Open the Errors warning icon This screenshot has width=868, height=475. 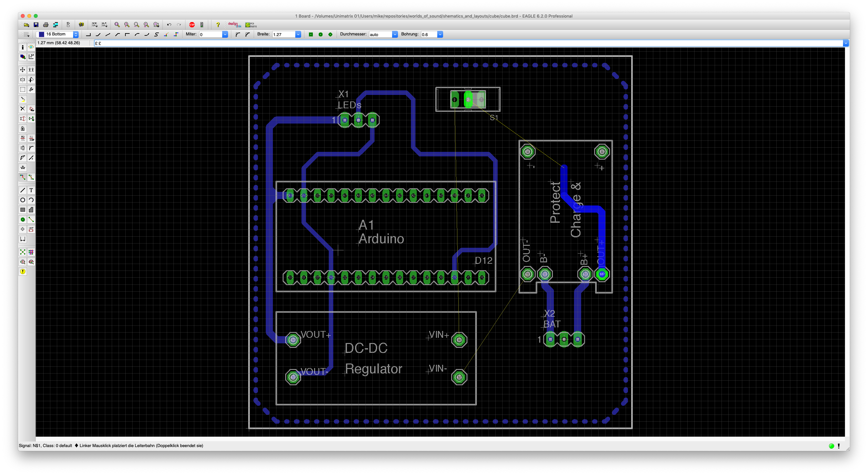(x=22, y=271)
